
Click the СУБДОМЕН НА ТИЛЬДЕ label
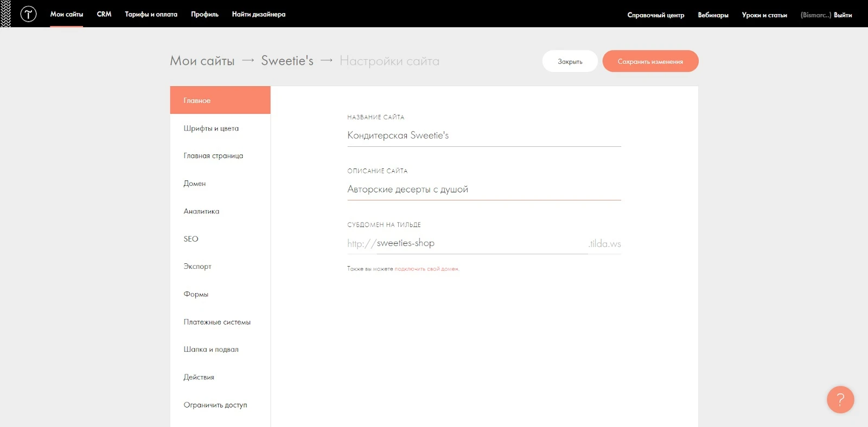point(384,225)
